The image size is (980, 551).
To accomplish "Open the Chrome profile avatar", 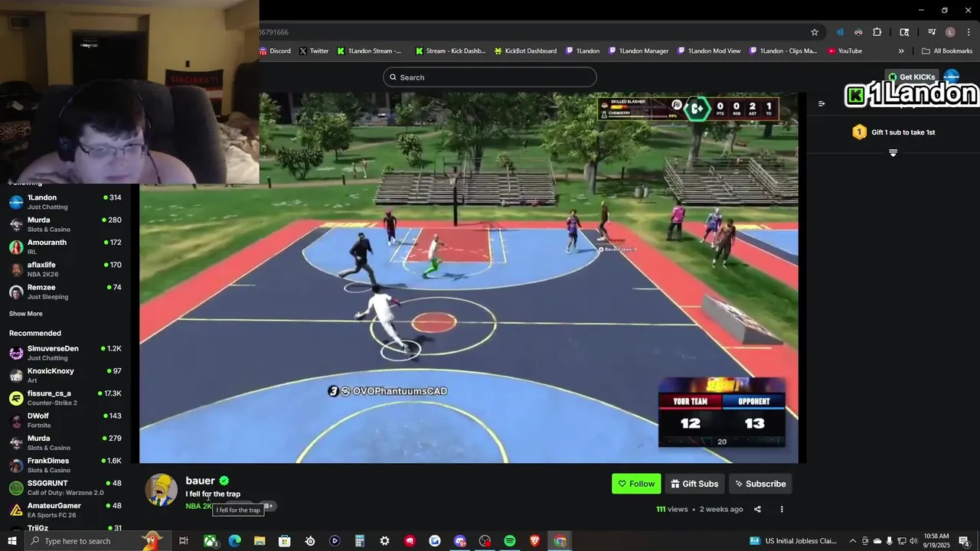I will (950, 32).
